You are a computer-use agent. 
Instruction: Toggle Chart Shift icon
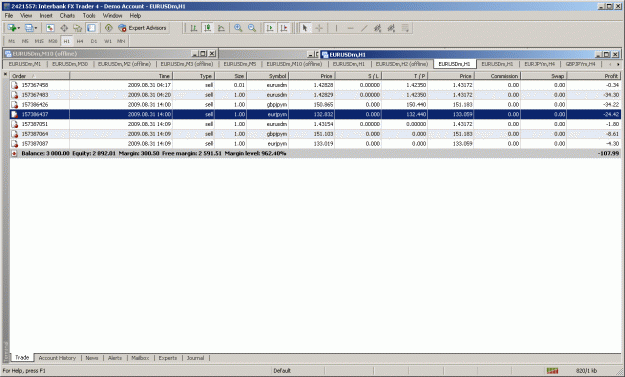coord(284,28)
